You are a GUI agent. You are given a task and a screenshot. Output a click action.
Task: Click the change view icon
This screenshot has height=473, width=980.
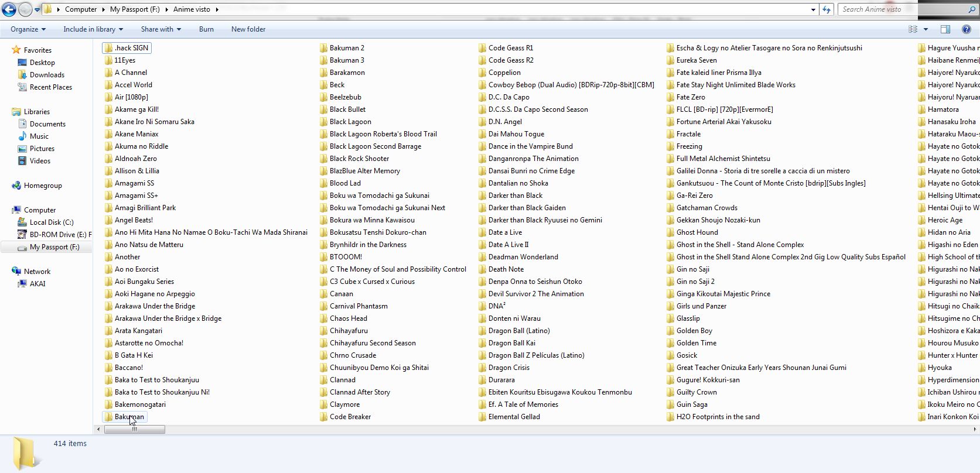tap(913, 29)
